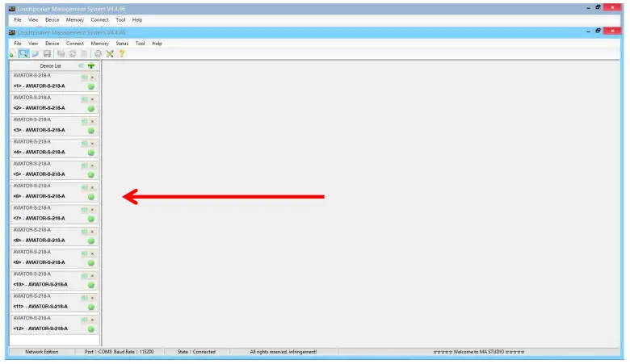The height and width of the screenshot is (364, 630).
Task: Click the greyed document page toolbar icon
Action: (84, 53)
